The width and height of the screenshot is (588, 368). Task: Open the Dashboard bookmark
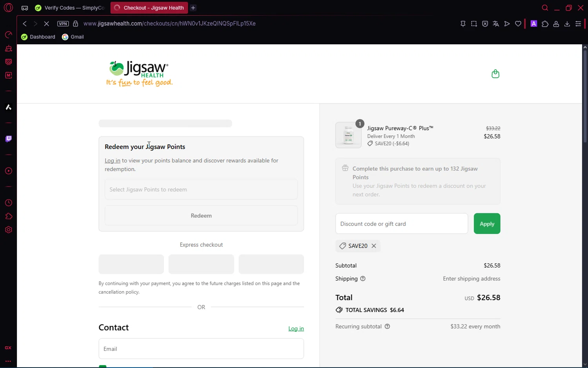click(38, 37)
